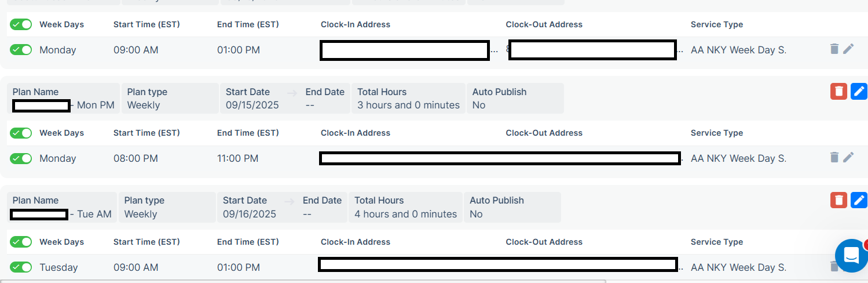Click the 11:00 PM end time cell
The image size is (868, 283).
point(239,158)
